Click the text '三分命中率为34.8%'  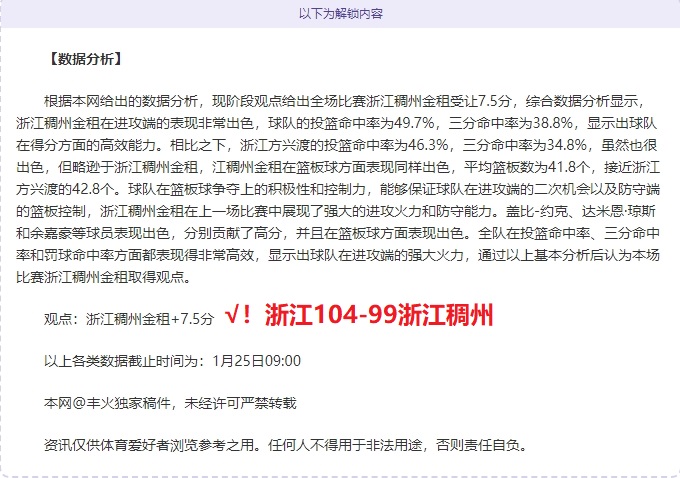click(x=525, y=145)
